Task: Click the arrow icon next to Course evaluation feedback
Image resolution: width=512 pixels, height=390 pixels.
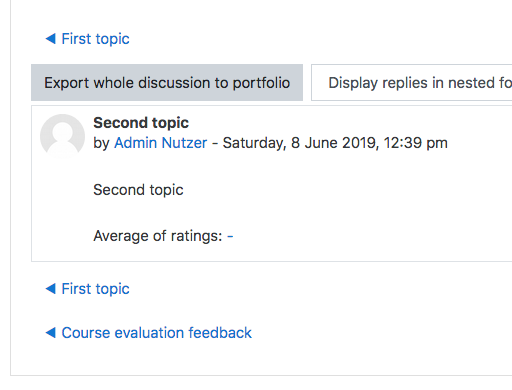Action: pos(51,333)
